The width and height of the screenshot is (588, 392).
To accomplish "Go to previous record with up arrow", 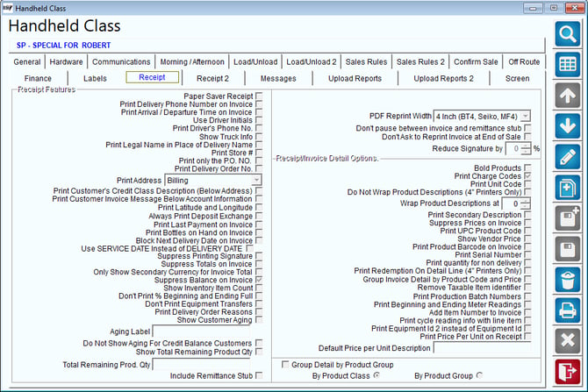I will (x=567, y=96).
